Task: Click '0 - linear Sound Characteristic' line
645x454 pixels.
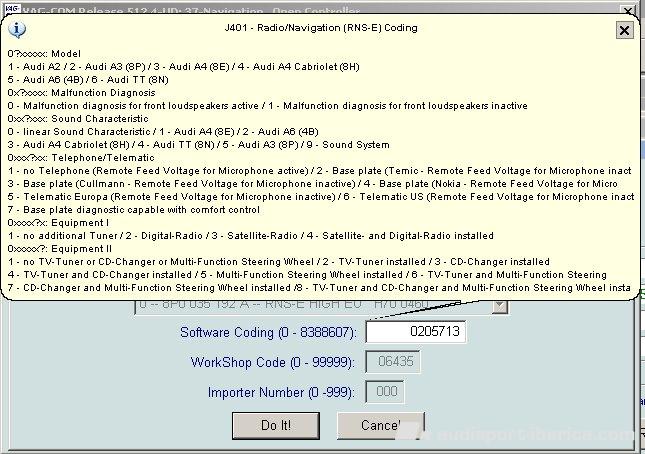Action: pyautogui.click(x=163, y=132)
